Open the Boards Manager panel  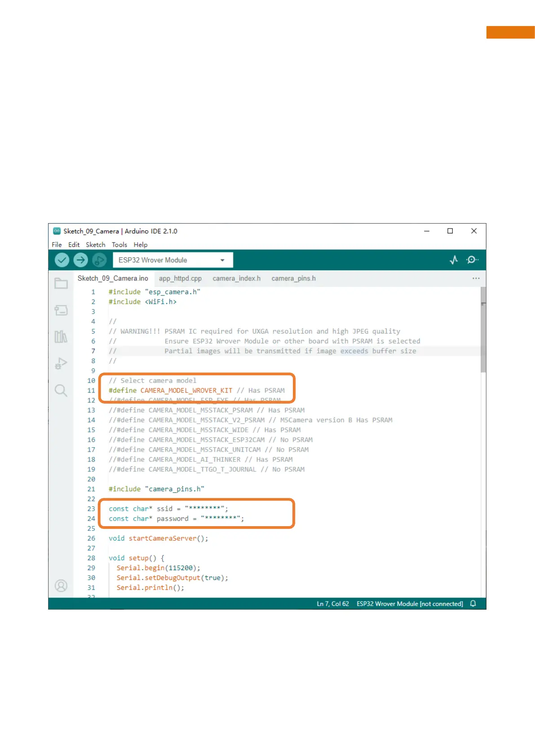(x=61, y=310)
